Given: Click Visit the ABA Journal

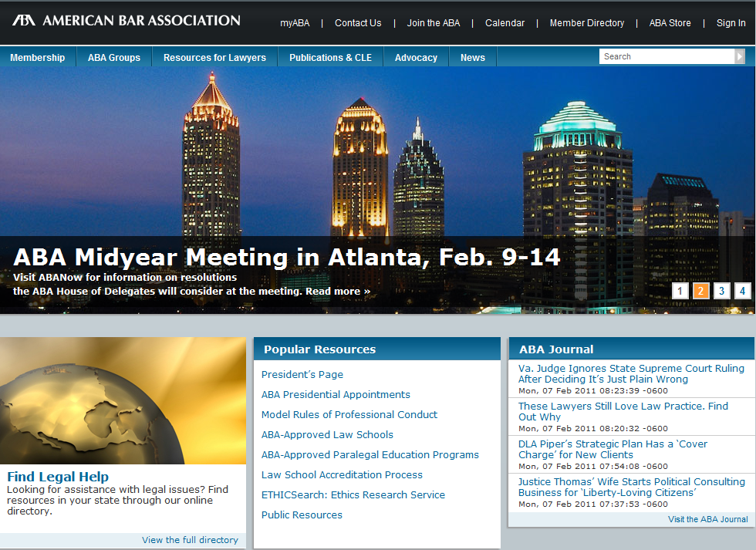Looking at the screenshot, I should 708,519.
